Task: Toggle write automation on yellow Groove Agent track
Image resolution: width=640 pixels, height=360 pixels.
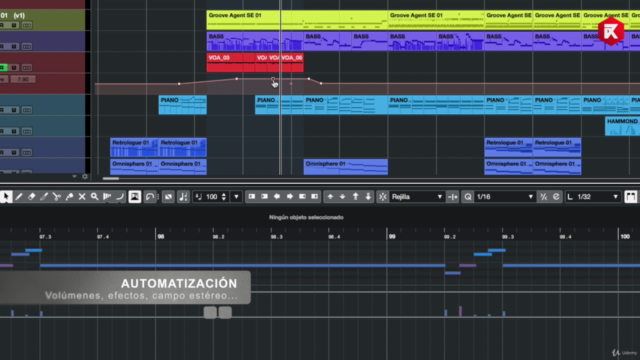Action: (x=14, y=25)
